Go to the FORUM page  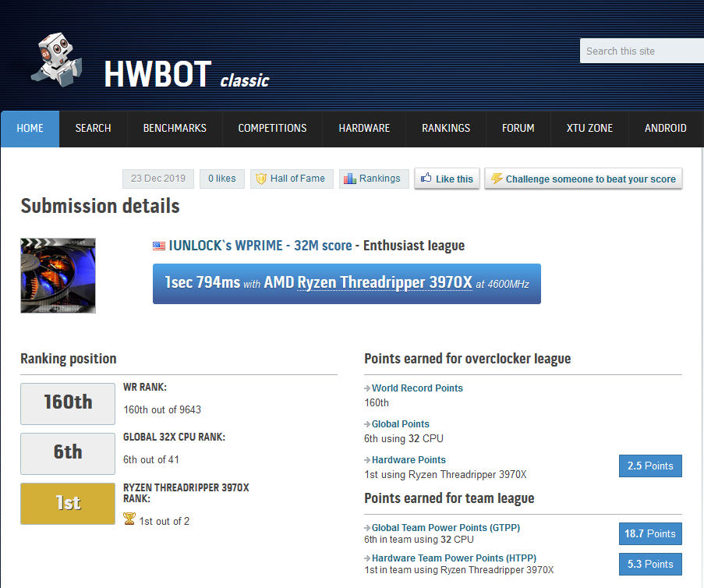coord(518,129)
